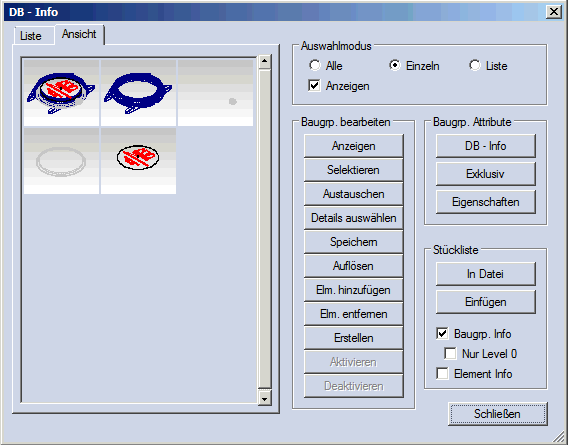This screenshot has width=568, height=445.
Task: Click the Schließen button
Action: coord(497,413)
